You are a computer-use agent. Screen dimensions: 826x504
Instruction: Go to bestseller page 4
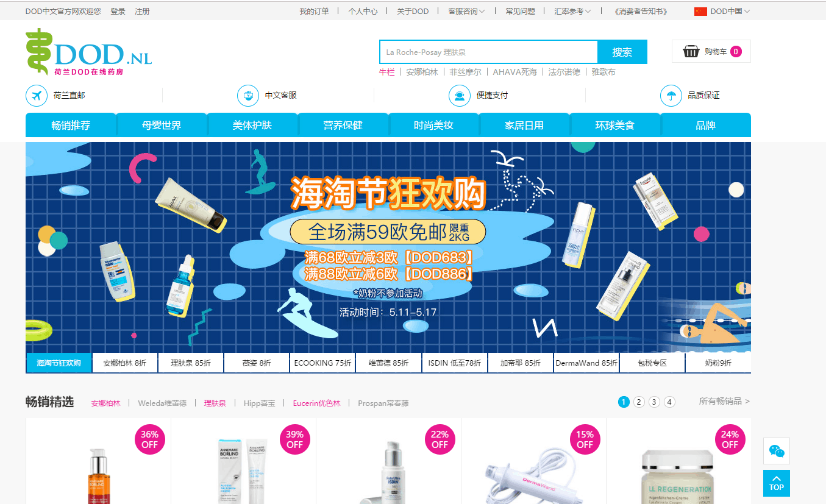coord(669,402)
